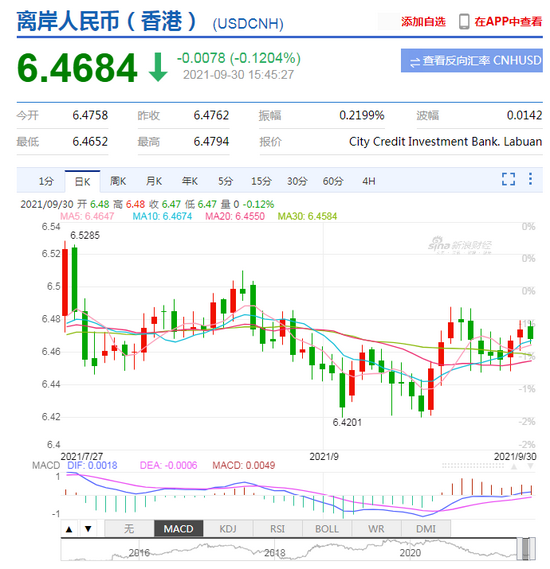Switch to the DMI indicator

pyautogui.click(x=426, y=529)
